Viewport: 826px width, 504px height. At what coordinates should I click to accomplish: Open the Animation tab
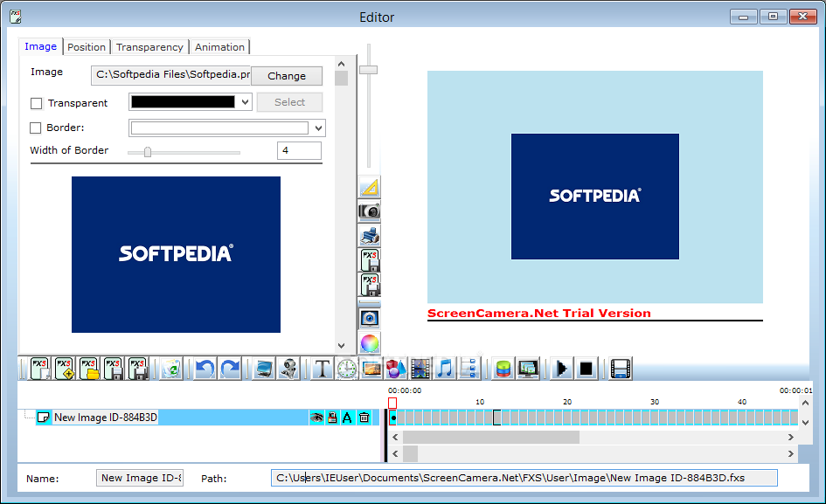click(x=219, y=47)
